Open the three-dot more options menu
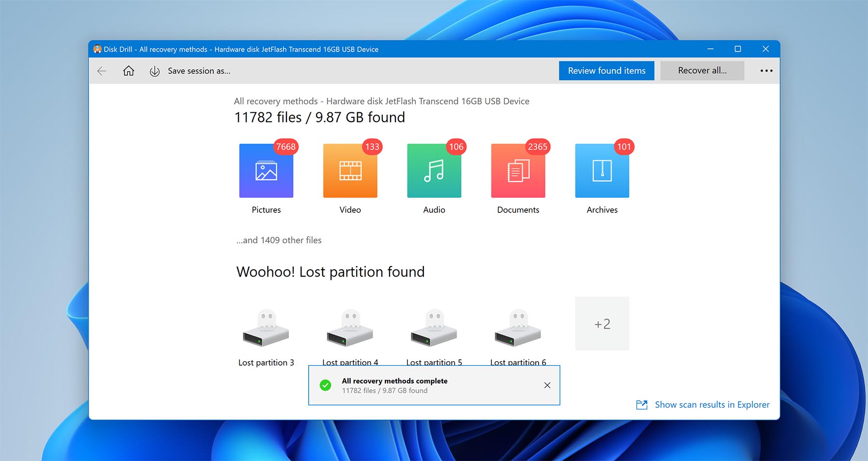 [766, 71]
